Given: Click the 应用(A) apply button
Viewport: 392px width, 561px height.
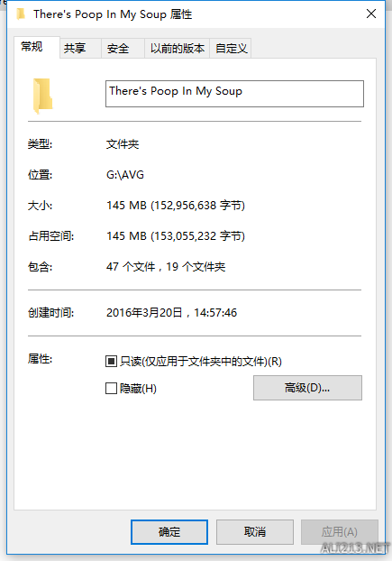Looking at the screenshot, I should click(340, 532).
